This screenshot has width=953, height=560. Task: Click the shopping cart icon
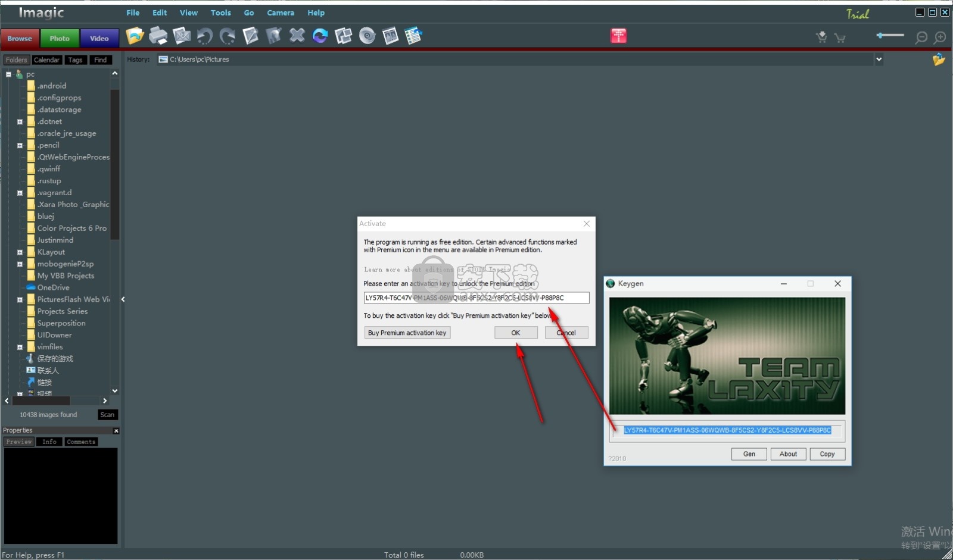coord(840,38)
